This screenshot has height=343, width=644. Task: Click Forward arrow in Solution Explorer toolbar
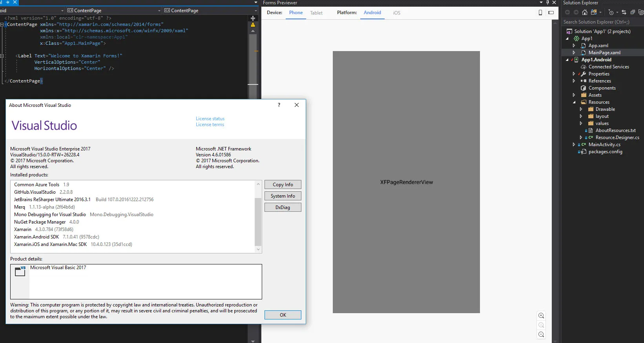coord(576,12)
